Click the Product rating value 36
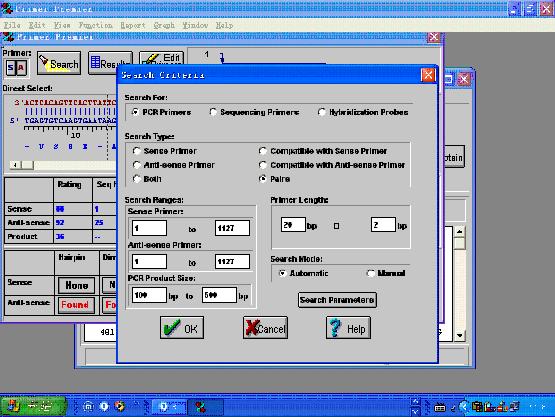The width and height of the screenshot is (555, 417). (x=60, y=236)
